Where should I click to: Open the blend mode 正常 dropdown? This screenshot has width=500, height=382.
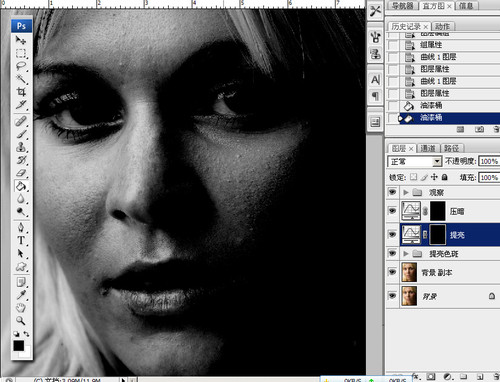tap(415, 162)
